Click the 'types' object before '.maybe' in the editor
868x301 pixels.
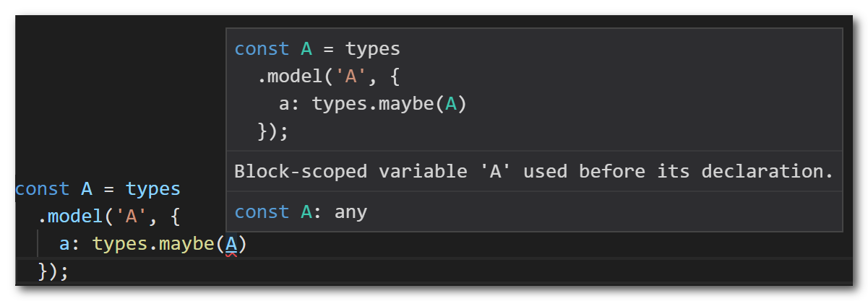[120, 245]
